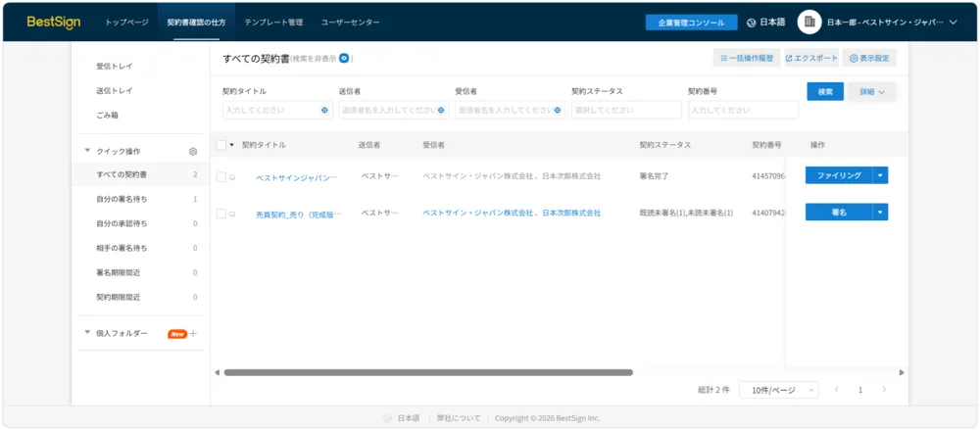Open the select-all dropdown arrow in table header
This screenshot has width=980, height=430.
[x=232, y=145]
